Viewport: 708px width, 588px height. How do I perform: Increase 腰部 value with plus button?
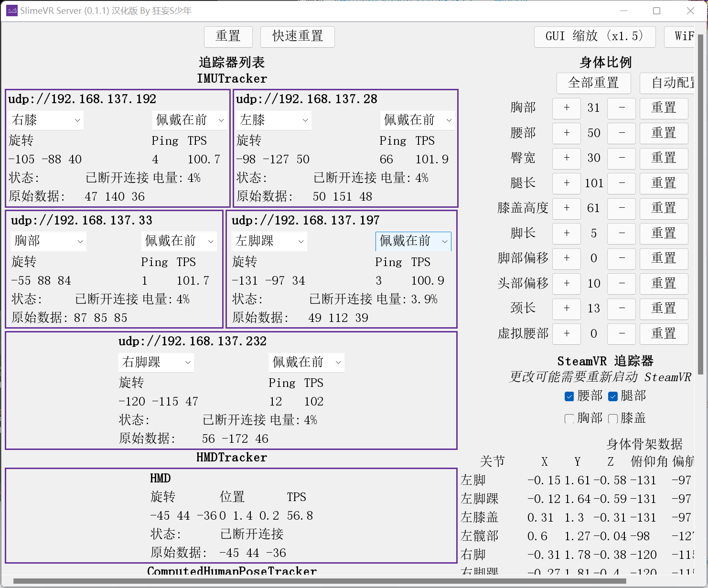tap(567, 133)
